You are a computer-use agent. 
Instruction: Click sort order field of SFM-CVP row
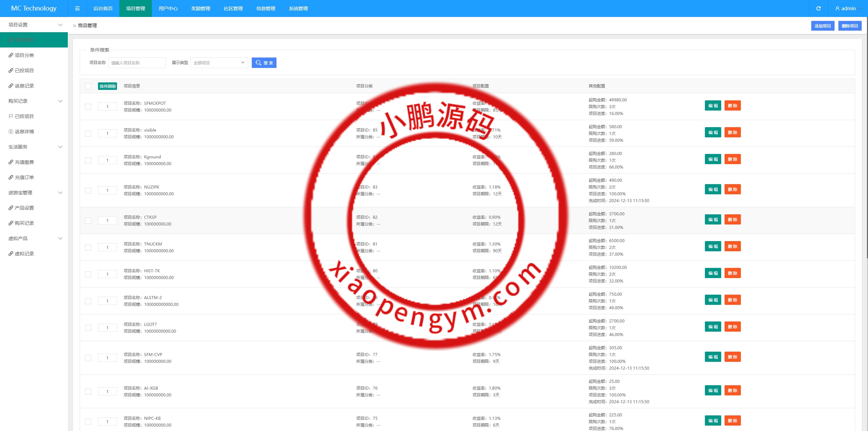point(107,358)
